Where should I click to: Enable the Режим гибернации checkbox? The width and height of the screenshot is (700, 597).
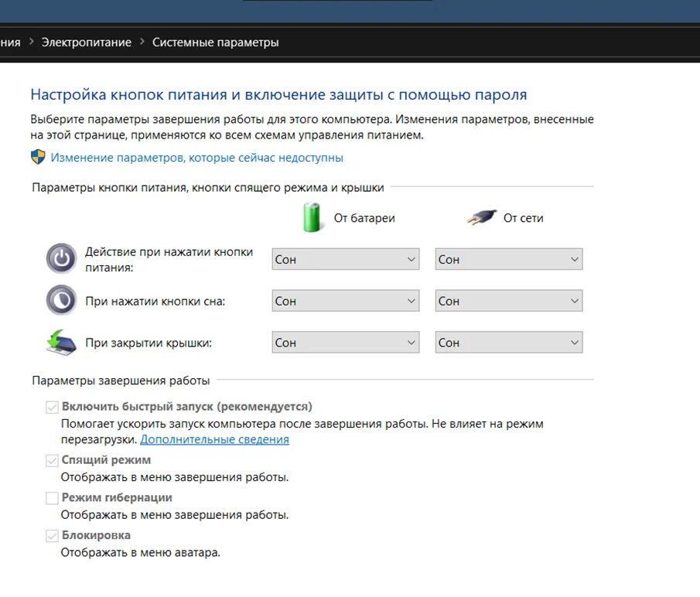coord(52,498)
